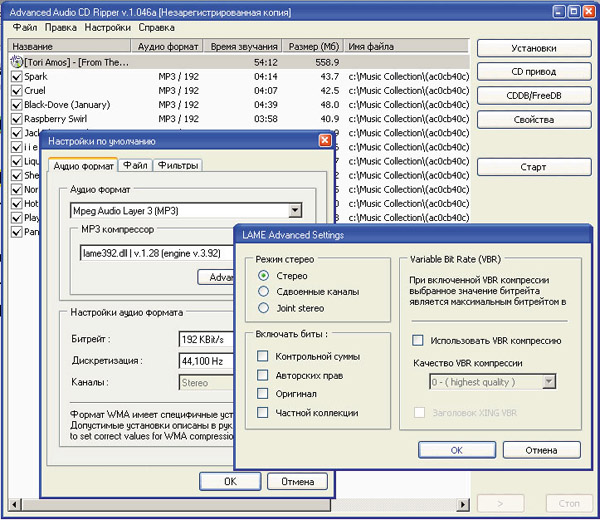Open the Mpeg Audio Layer 3 format dropdown

295,210
